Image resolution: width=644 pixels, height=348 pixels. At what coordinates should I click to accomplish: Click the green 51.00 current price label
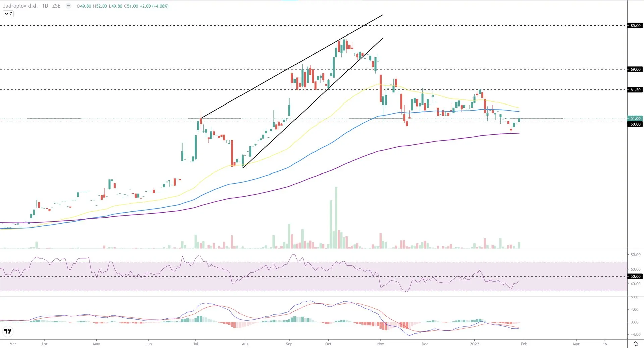pyautogui.click(x=635, y=118)
